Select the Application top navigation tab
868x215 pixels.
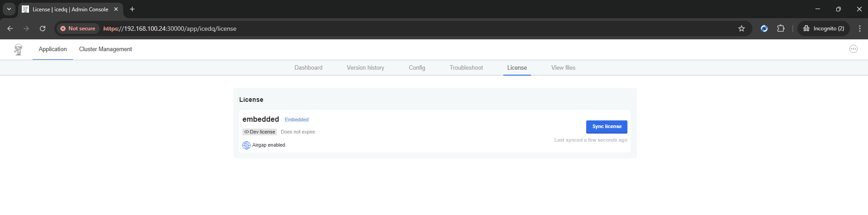53,49
